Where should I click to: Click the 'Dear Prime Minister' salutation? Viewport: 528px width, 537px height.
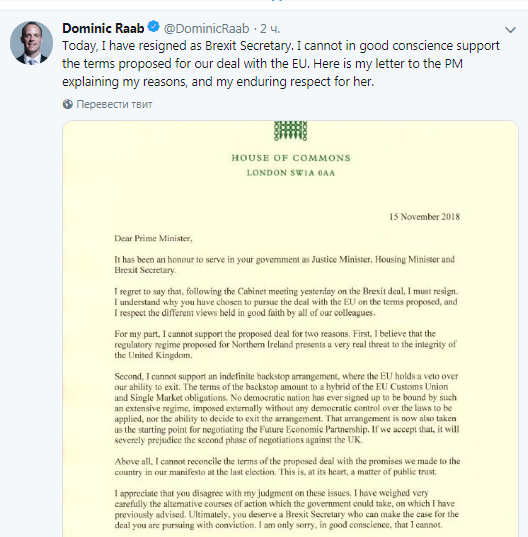(153, 238)
